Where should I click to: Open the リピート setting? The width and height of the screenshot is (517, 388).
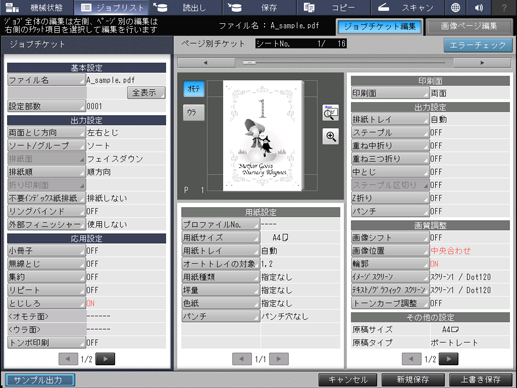click(x=46, y=290)
